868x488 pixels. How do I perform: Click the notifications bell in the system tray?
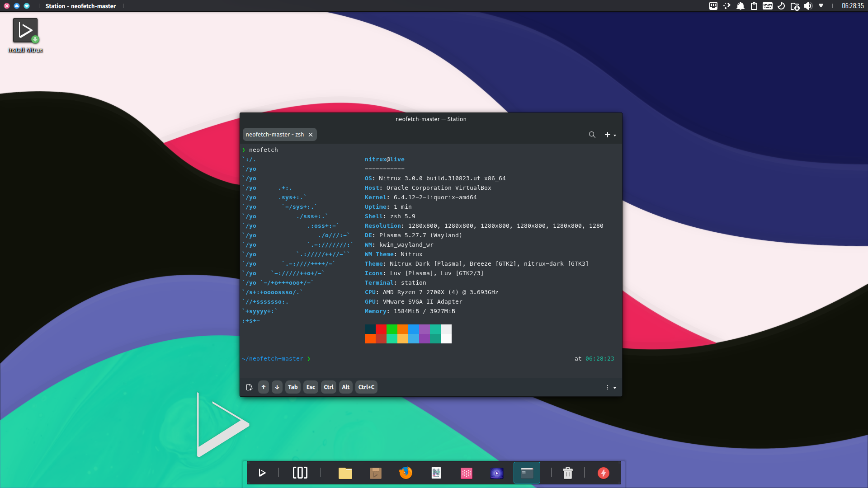pos(740,6)
